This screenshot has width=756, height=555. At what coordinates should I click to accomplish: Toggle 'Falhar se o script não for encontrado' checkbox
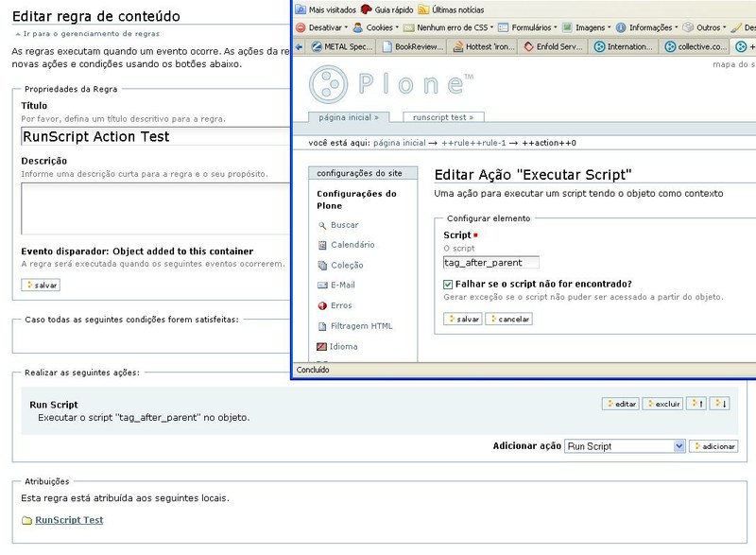click(x=448, y=284)
